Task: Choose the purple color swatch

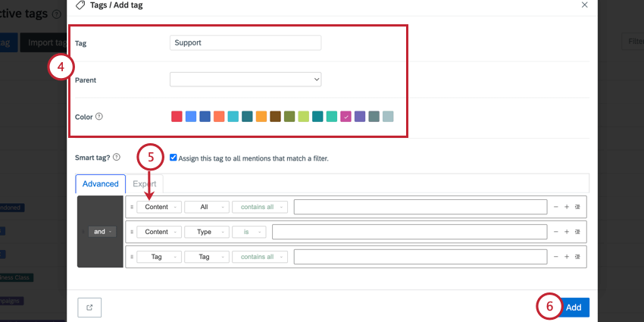Action: click(x=360, y=117)
